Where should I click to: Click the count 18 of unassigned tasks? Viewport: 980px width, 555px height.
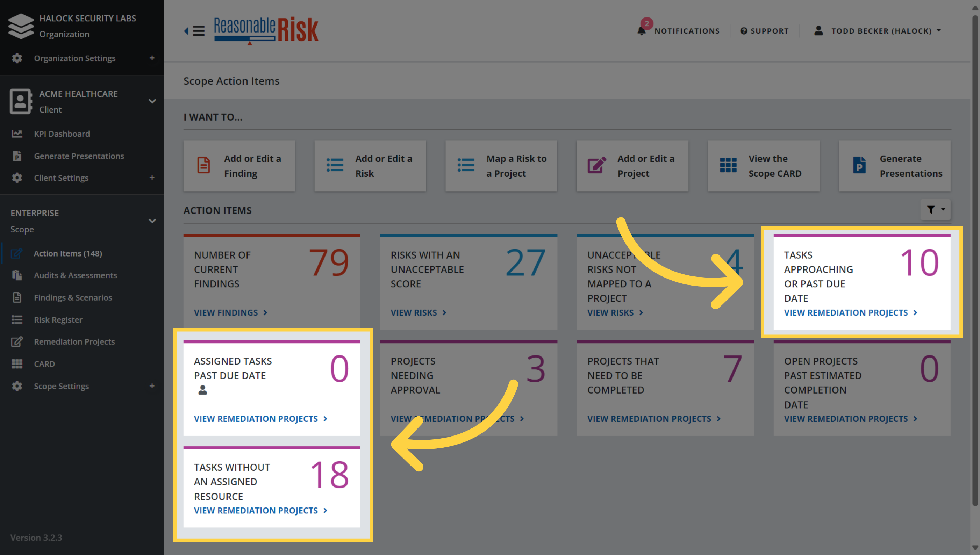point(330,475)
